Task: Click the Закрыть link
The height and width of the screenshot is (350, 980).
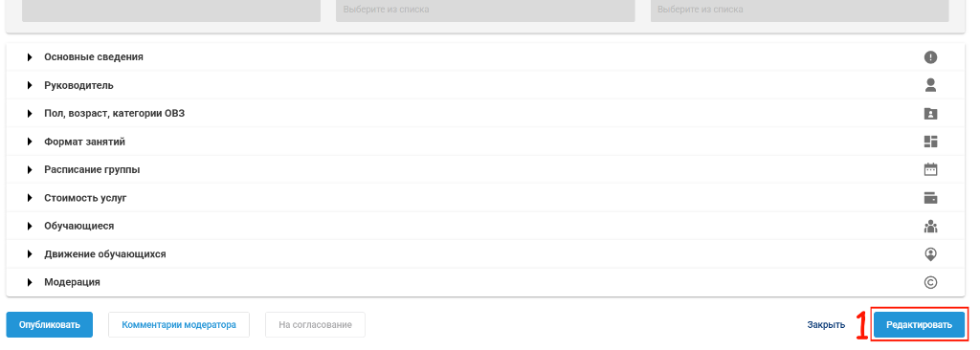Action: pos(826,324)
